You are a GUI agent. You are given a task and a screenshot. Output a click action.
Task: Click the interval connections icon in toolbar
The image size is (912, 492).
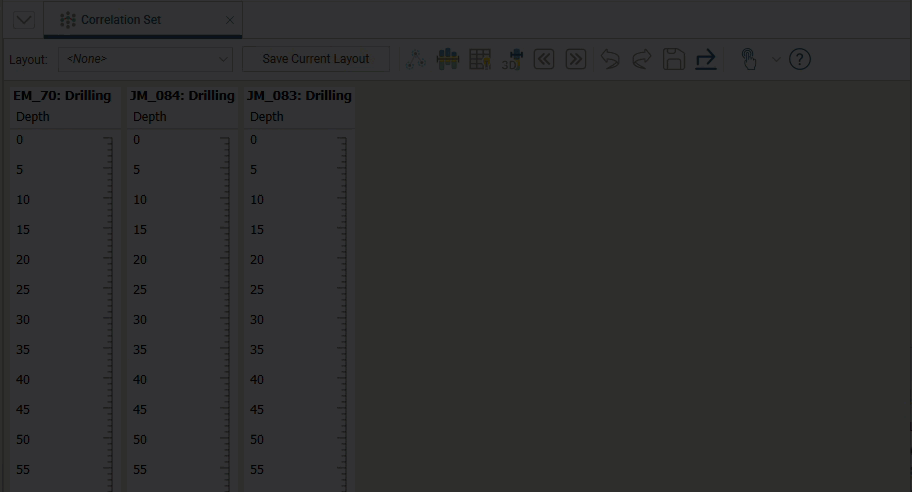coord(416,59)
